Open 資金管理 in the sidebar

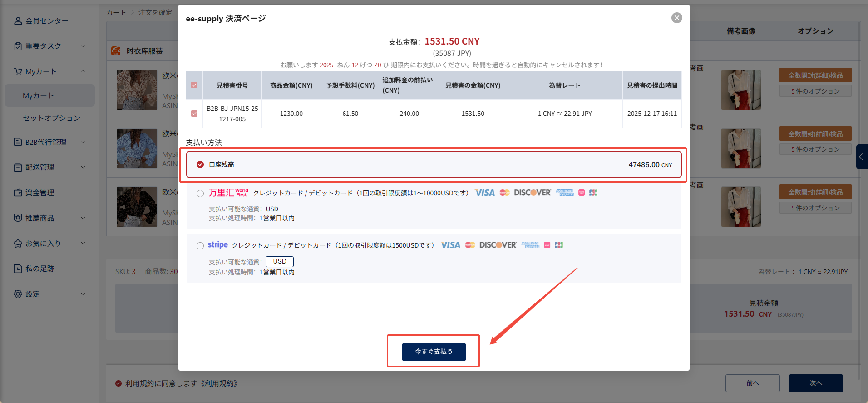pyautogui.click(x=40, y=193)
